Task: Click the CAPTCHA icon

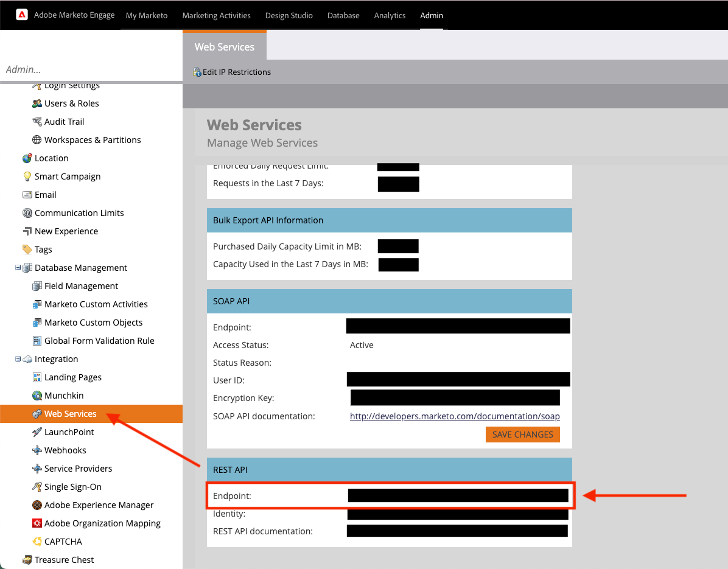Action: click(x=37, y=542)
